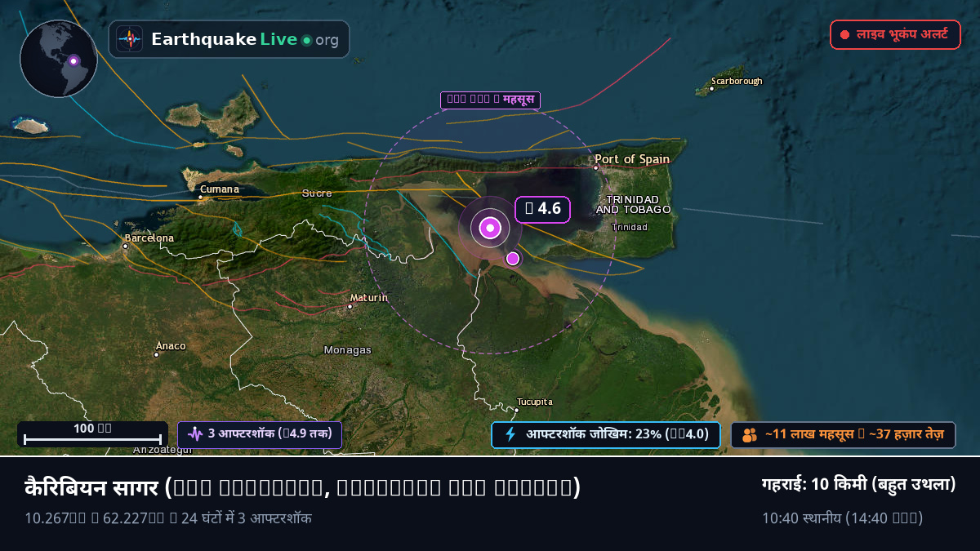Click the 'कैरिबियन सागर' location headline
Viewport: 980px width, 551px height.
coord(302,487)
